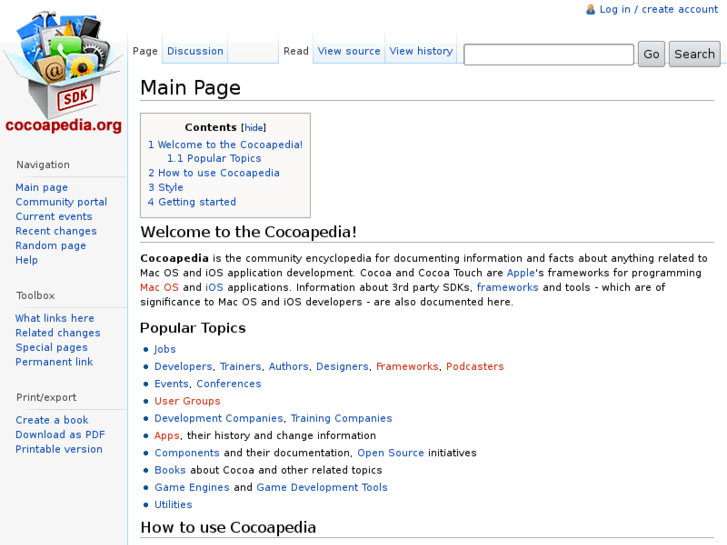Viewport: 727px width, 545px height.
Task: Open Permanent link in Toolbox
Action: coord(54,362)
